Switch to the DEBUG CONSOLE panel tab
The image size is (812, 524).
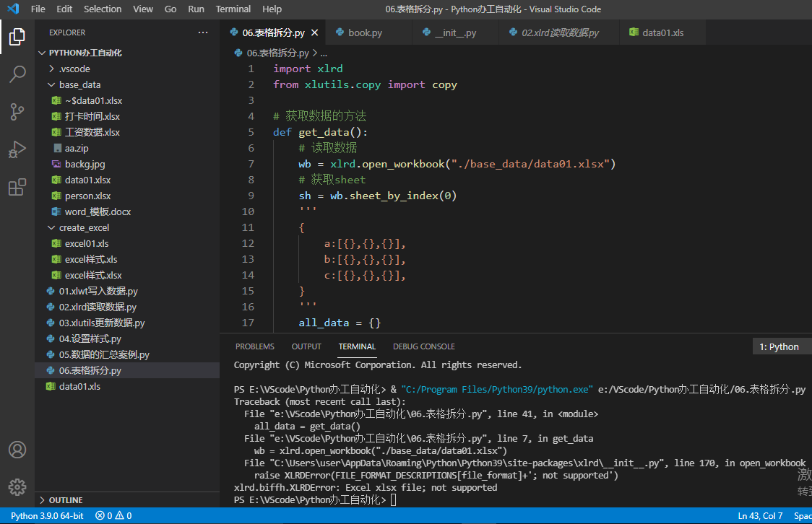point(423,346)
